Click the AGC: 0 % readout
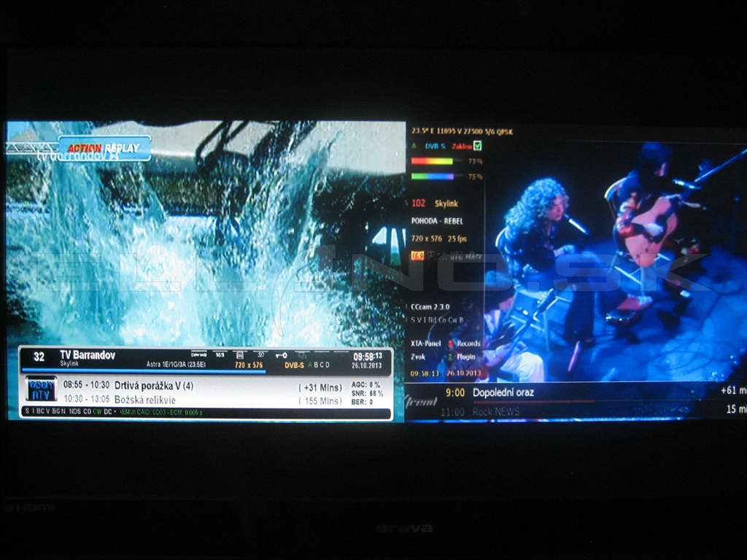747x560 pixels. click(366, 384)
